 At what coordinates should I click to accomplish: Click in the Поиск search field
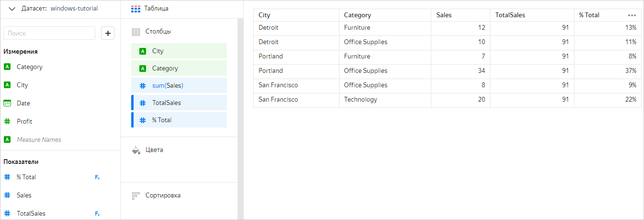[49, 33]
